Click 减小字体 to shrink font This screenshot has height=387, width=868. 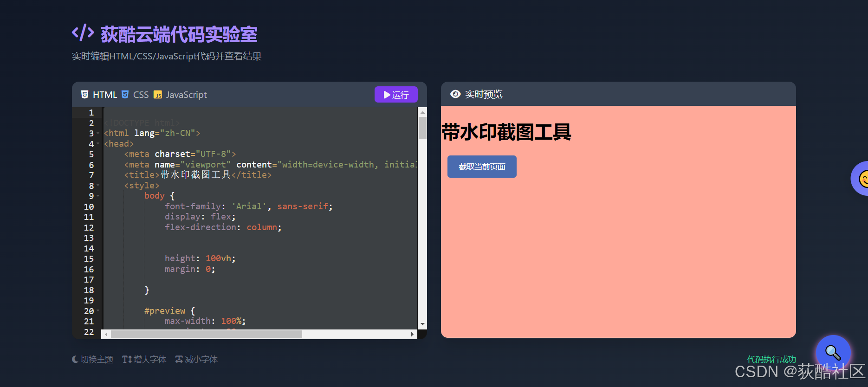tap(196, 359)
